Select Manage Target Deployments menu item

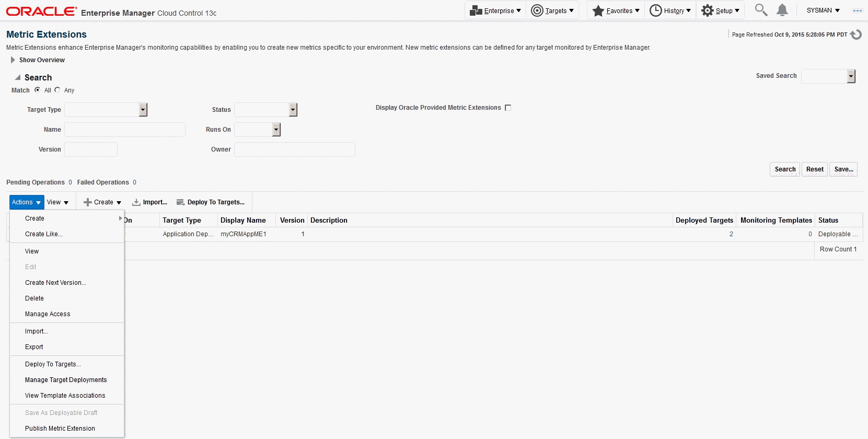coord(67,380)
